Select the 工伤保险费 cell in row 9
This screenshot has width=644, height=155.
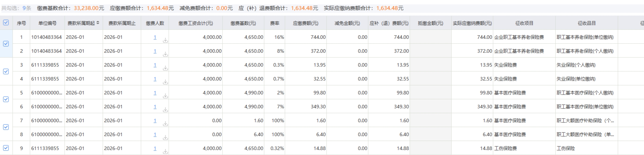coord(505,149)
